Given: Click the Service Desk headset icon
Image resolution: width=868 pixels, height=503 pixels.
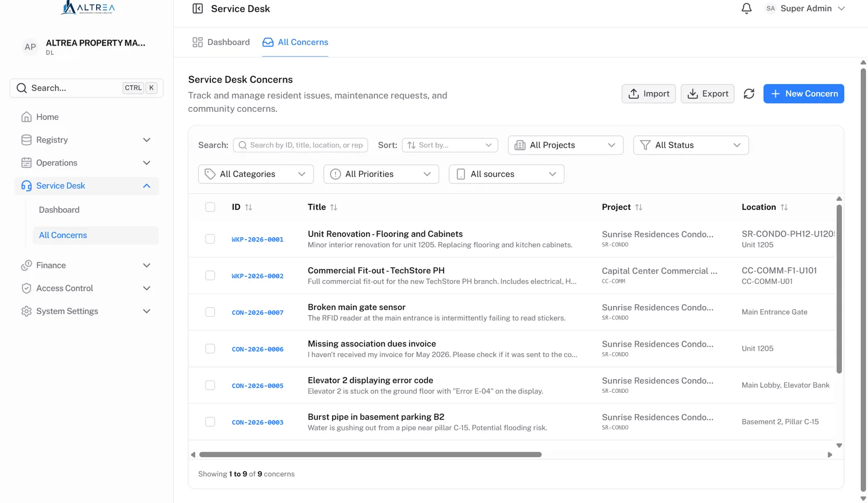Looking at the screenshot, I should coord(26,186).
